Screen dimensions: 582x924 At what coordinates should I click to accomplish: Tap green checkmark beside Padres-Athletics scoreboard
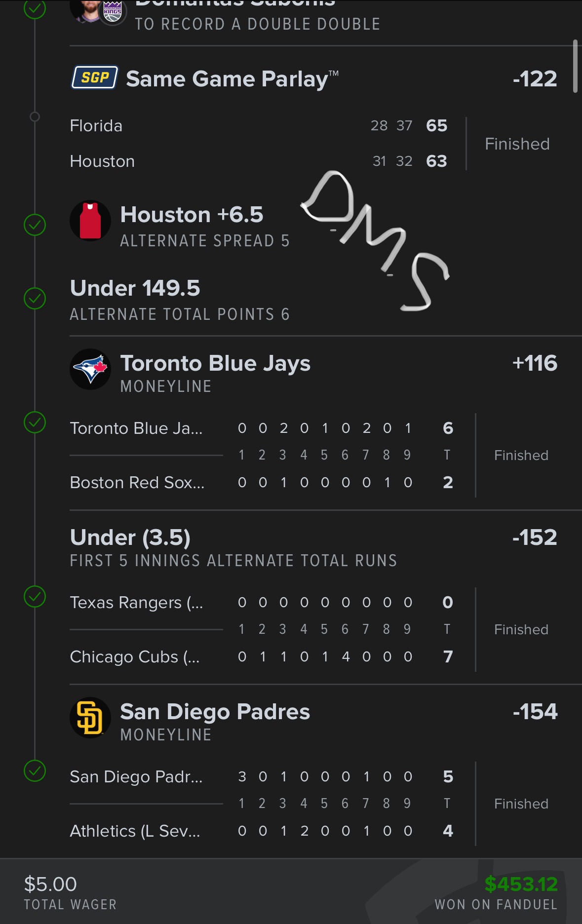(x=35, y=771)
